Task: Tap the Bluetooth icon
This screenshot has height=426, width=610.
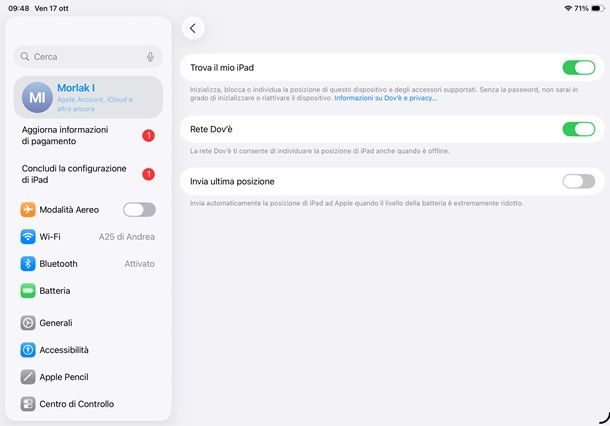Action: click(28, 264)
